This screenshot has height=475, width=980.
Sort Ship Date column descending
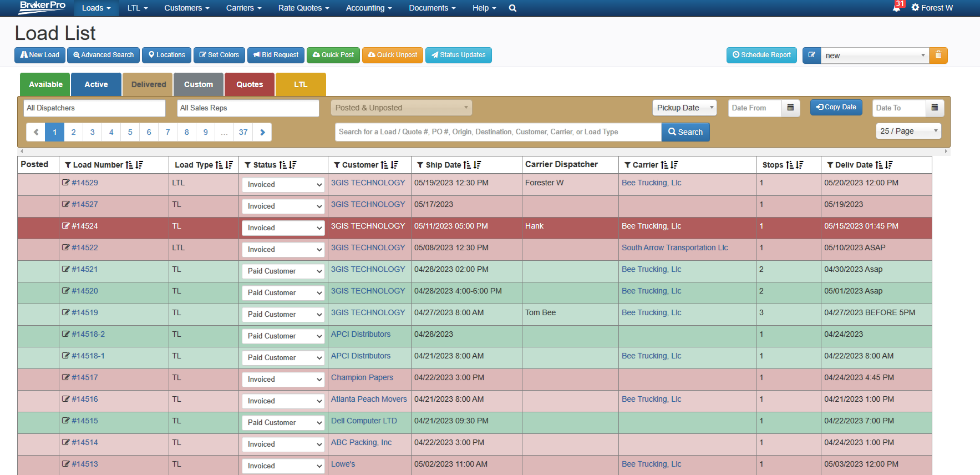click(x=478, y=165)
